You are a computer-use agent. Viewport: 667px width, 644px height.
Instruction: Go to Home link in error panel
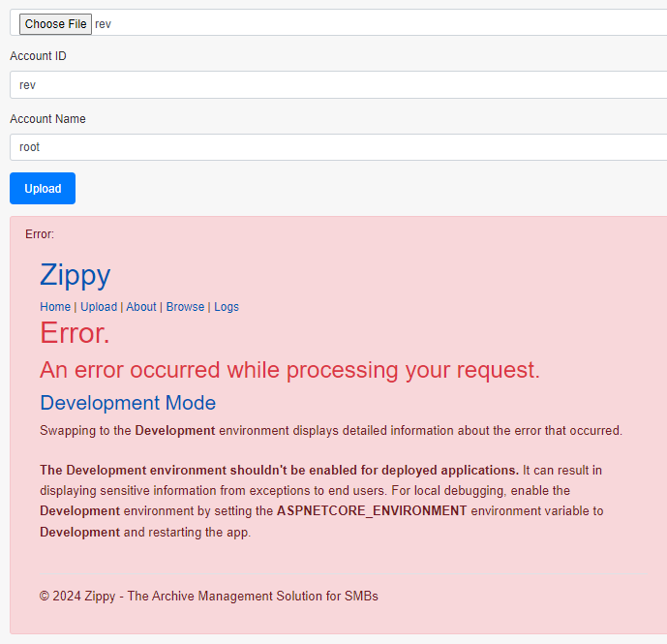[x=55, y=306]
